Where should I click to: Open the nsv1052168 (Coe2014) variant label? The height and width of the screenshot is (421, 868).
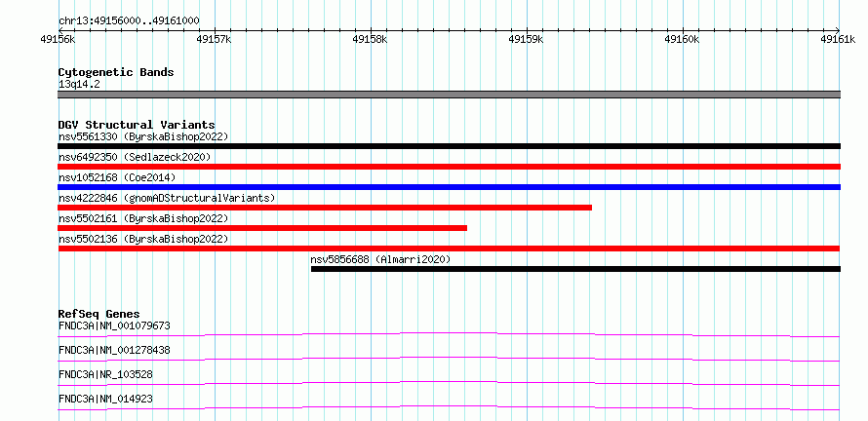coord(117,177)
